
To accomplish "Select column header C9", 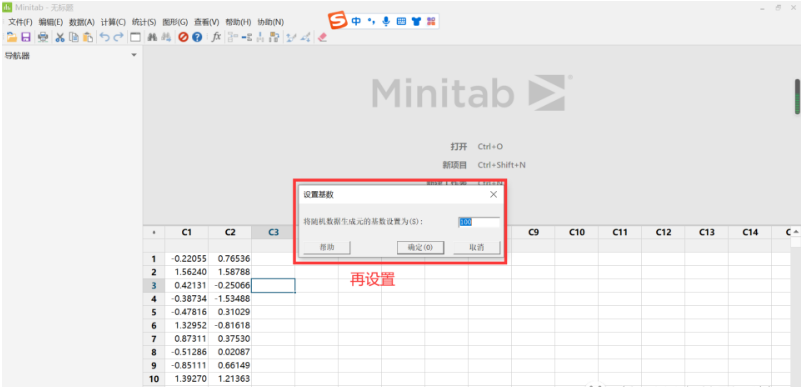I will 533,233.
